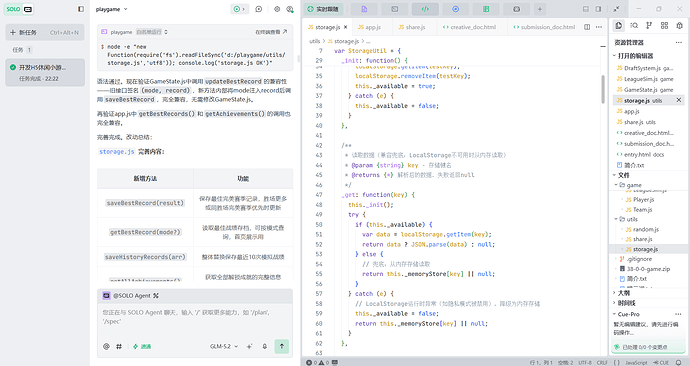Click the sparkle prompt optimize icon
Image resolution: width=690 pixels, height=366 pixels.
250,347
